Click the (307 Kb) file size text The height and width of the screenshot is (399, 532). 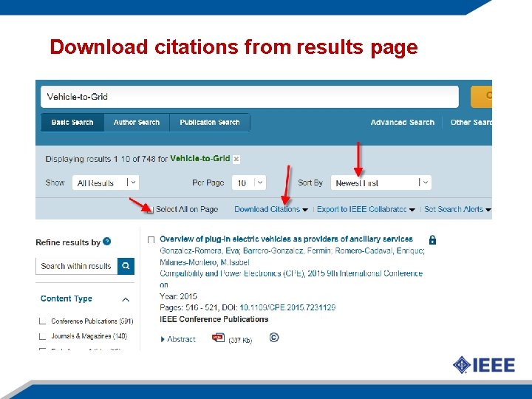point(240,340)
